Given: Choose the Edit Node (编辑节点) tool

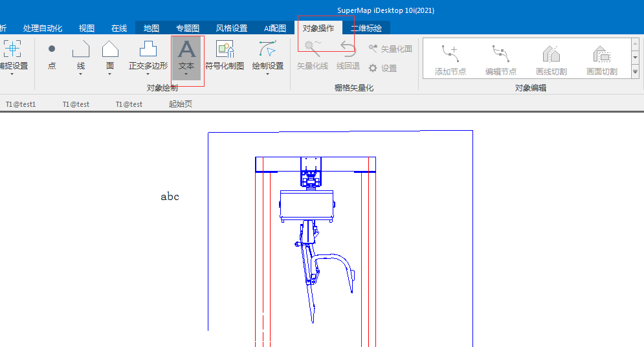Looking at the screenshot, I should click(x=501, y=60).
